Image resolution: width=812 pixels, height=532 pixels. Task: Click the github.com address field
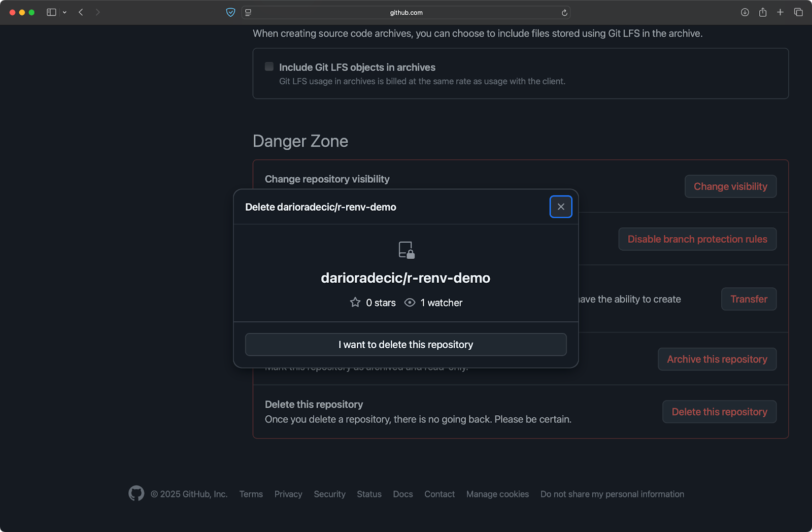pyautogui.click(x=406, y=13)
